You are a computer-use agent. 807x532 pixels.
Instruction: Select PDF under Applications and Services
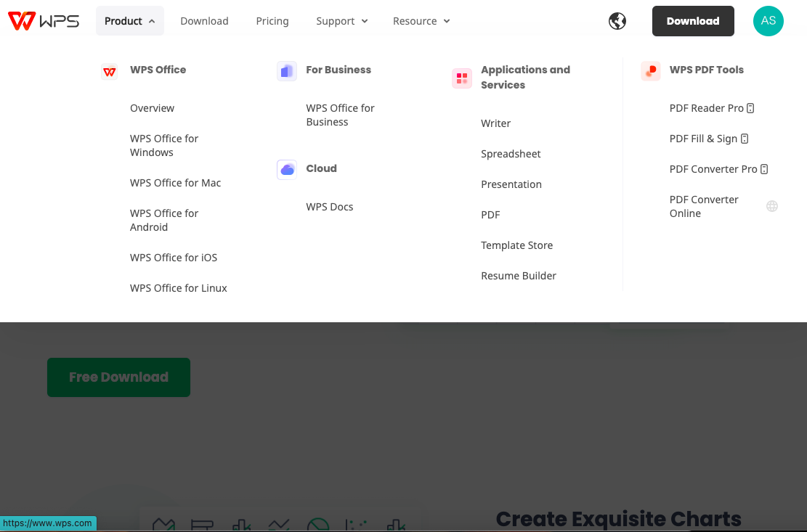point(490,215)
